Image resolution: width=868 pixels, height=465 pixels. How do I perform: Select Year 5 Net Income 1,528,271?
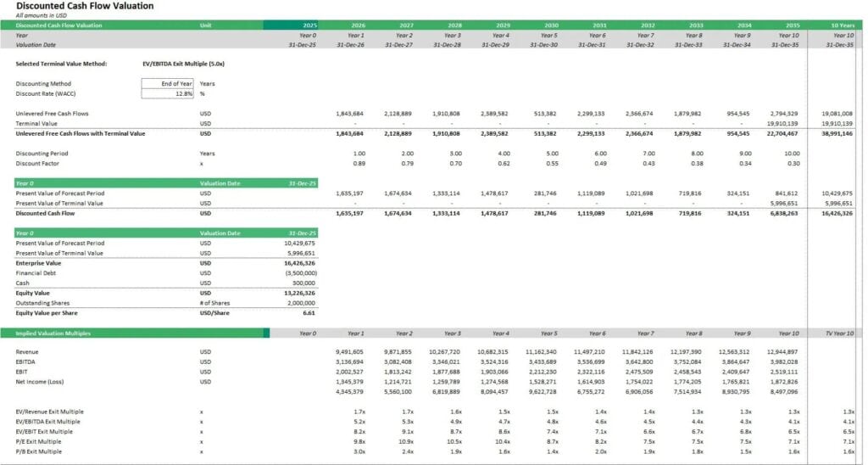(542, 382)
